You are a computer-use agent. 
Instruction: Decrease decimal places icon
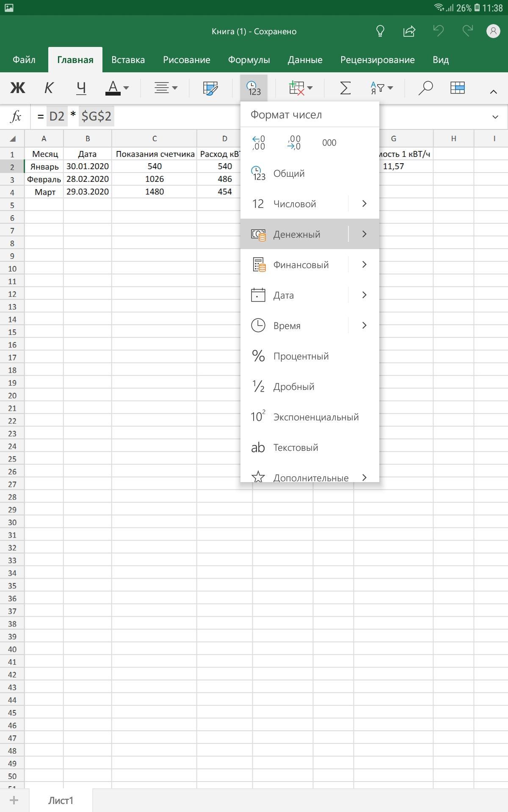(294, 143)
